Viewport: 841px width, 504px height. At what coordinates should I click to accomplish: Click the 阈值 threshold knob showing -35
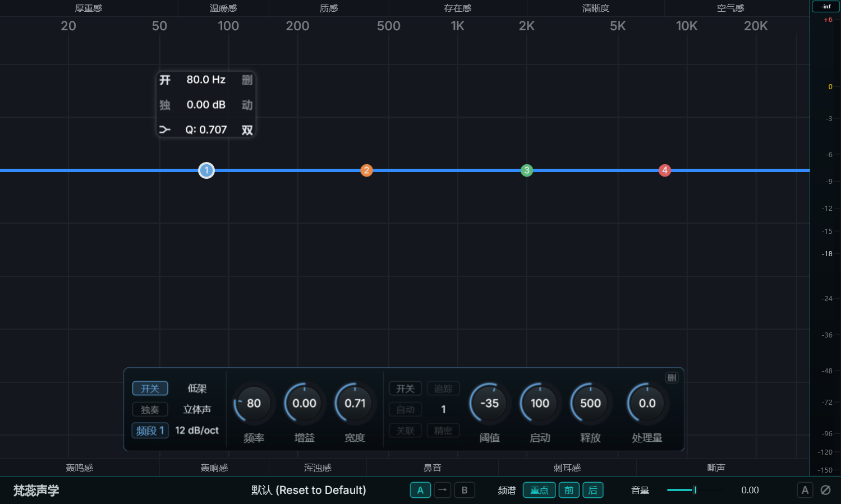point(490,403)
